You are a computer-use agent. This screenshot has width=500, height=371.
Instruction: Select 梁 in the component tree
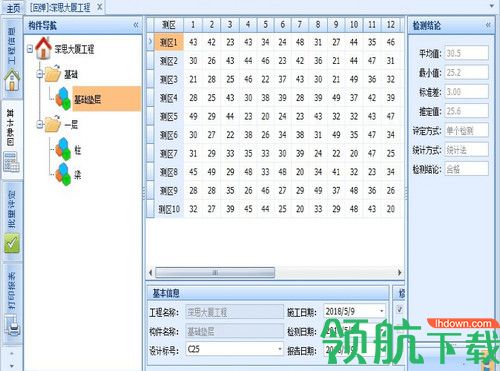[x=78, y=175]
